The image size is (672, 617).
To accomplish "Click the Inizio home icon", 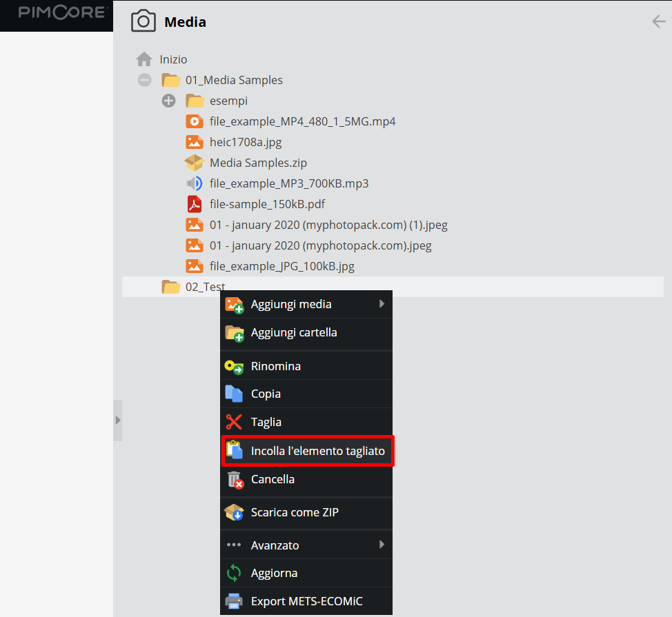I will 144,59.
